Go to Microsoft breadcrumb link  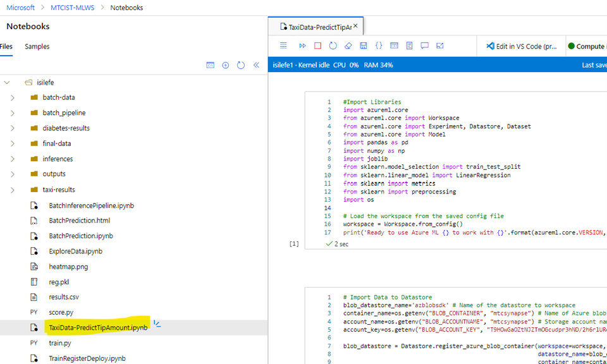(x=20, y=8)
